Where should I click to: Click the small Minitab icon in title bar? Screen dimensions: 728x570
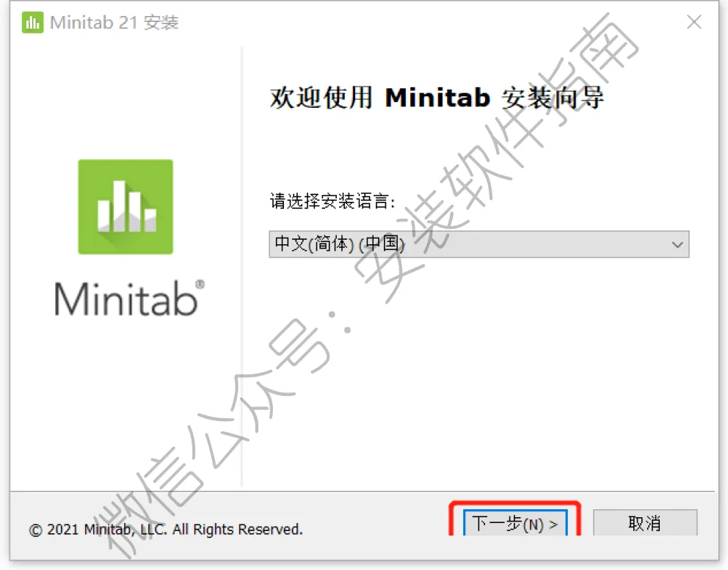pos(32,22)
